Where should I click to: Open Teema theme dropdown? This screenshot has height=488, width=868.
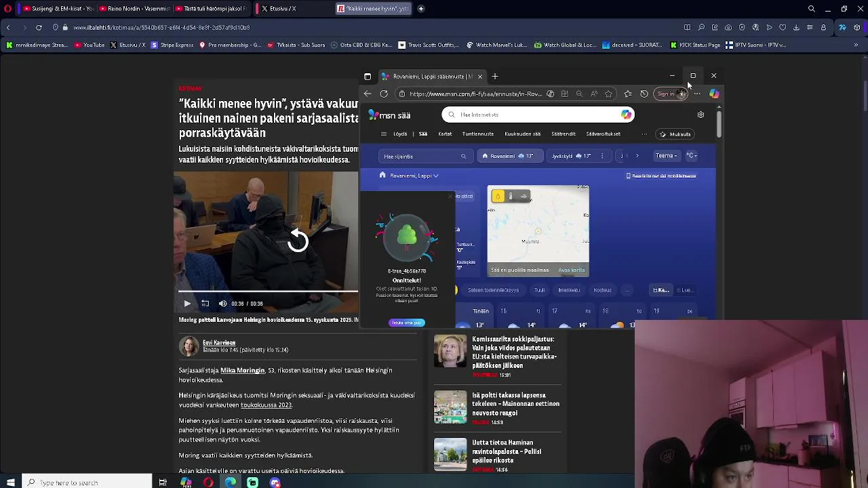click(x=666, y=156)
